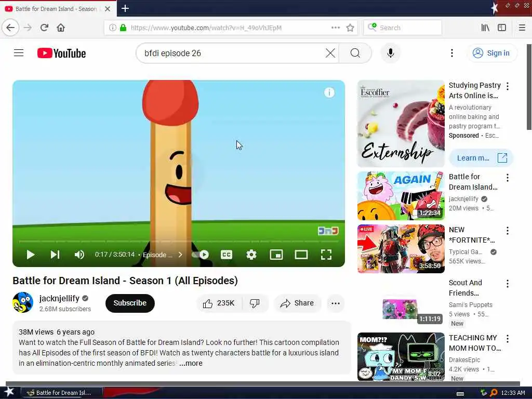Viewport: 532px width, 399px height.
Task: Show site information icon in address bar
Action: coord(113,28)
